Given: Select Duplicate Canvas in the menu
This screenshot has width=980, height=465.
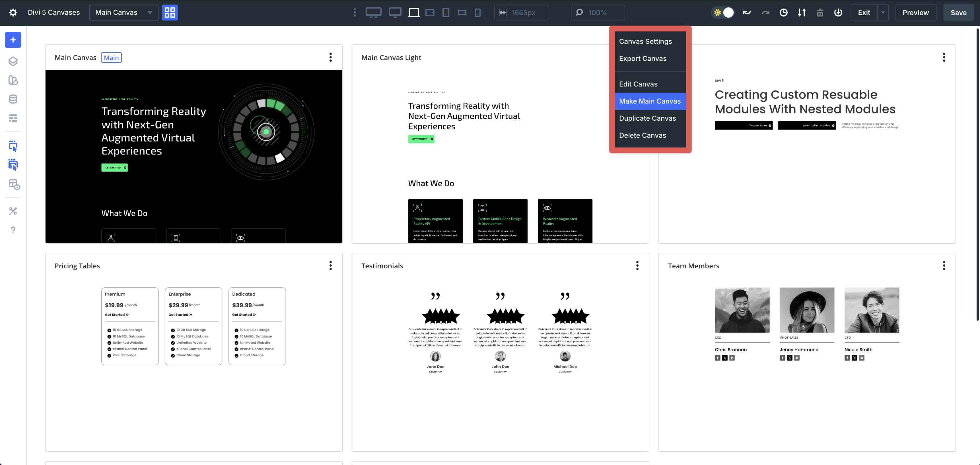Looking at the screenshot, I should [648, 118].
